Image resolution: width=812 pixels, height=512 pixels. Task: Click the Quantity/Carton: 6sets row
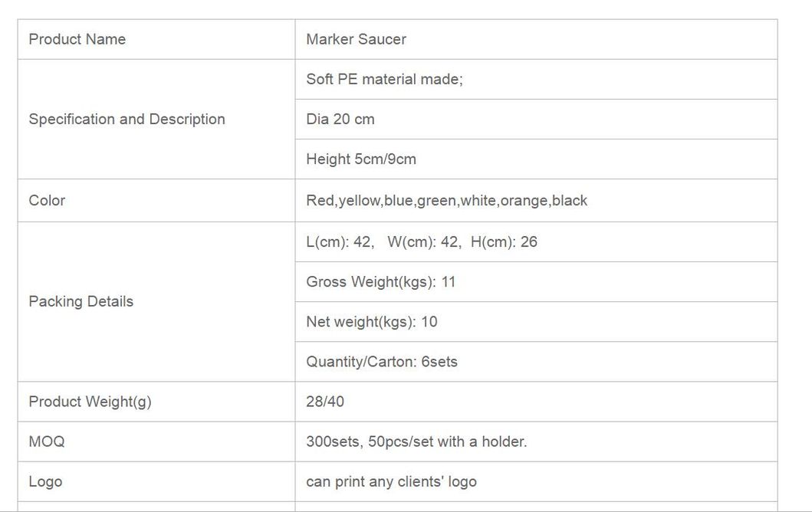click(x=382, y=361)
